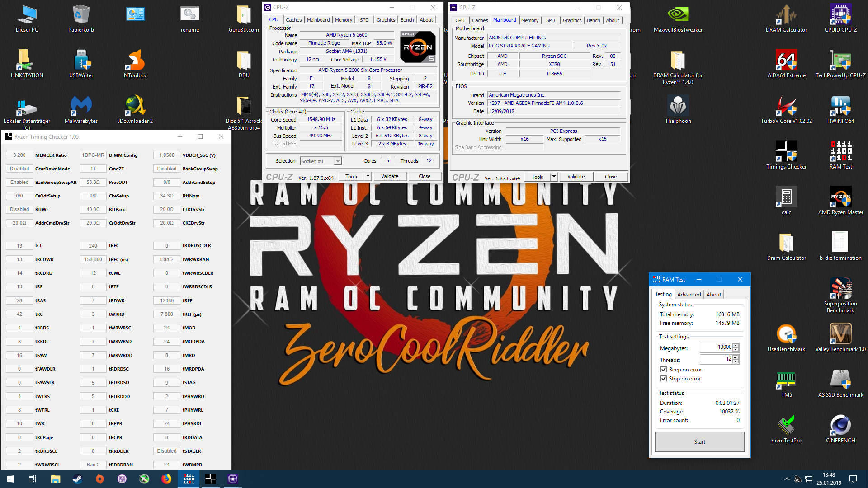The image size is (868, 488).
Task: Open the Advanced tab in RAM Test
Action: point(689,294)
